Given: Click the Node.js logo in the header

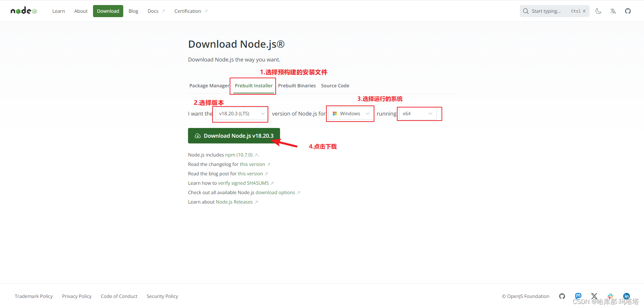Looking at the screenshot, I should 23,10.
